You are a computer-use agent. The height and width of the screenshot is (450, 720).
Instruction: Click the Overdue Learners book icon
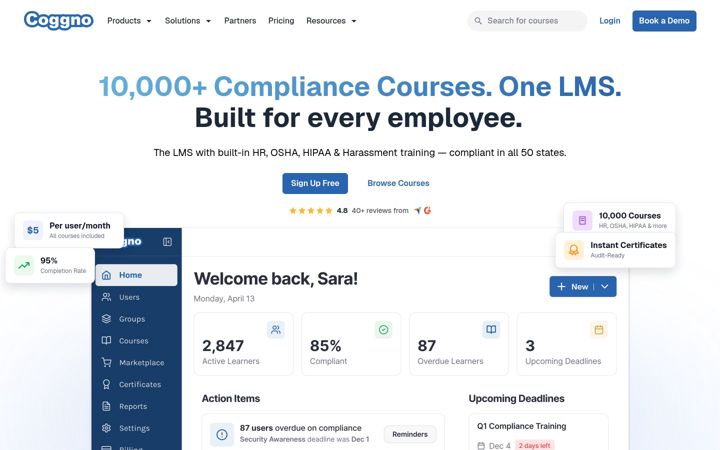(491, 329)
